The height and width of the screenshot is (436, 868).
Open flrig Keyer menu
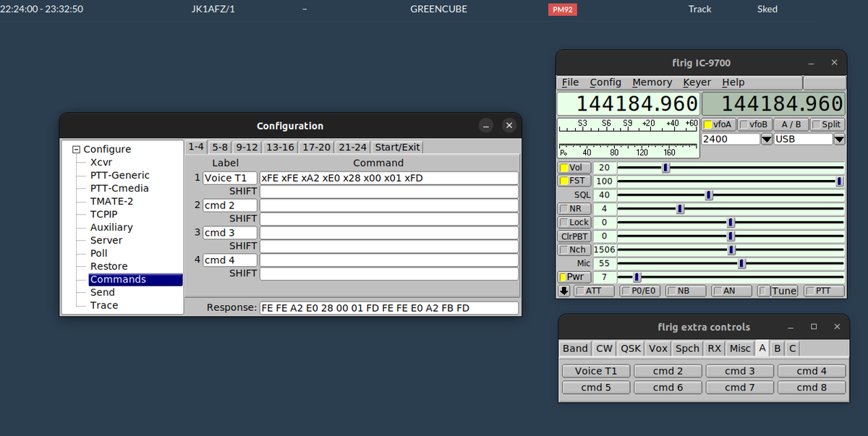click(697, 82)
